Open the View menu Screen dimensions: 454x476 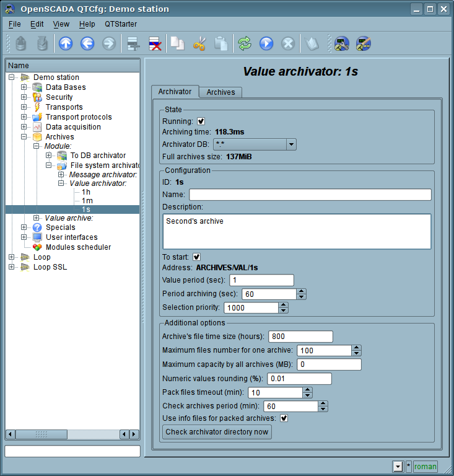point(61,24)
